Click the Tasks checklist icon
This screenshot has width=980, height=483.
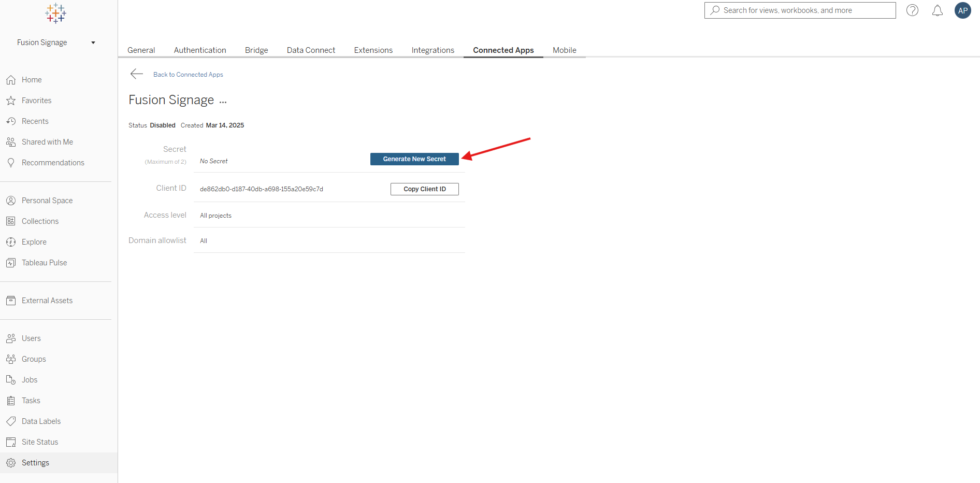point(11,401)
